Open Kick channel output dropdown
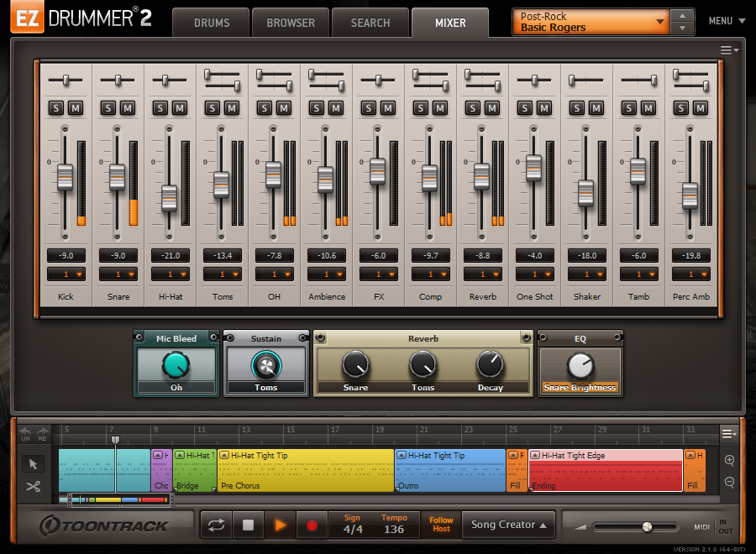This screenshot has width=756, height=554. click(x=66, y=274)
